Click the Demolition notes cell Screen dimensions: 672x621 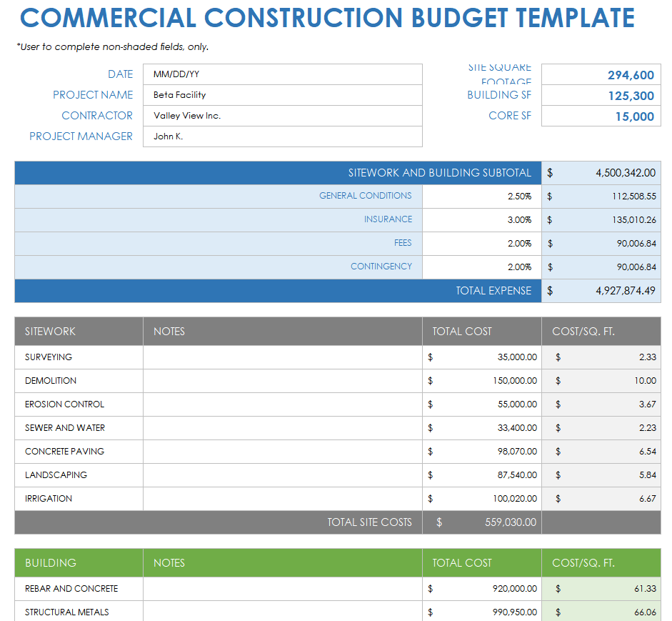(282, 381)
